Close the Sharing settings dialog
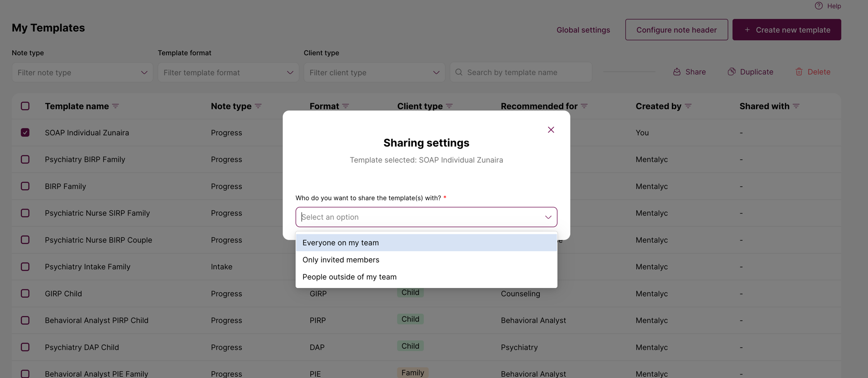 551,130
